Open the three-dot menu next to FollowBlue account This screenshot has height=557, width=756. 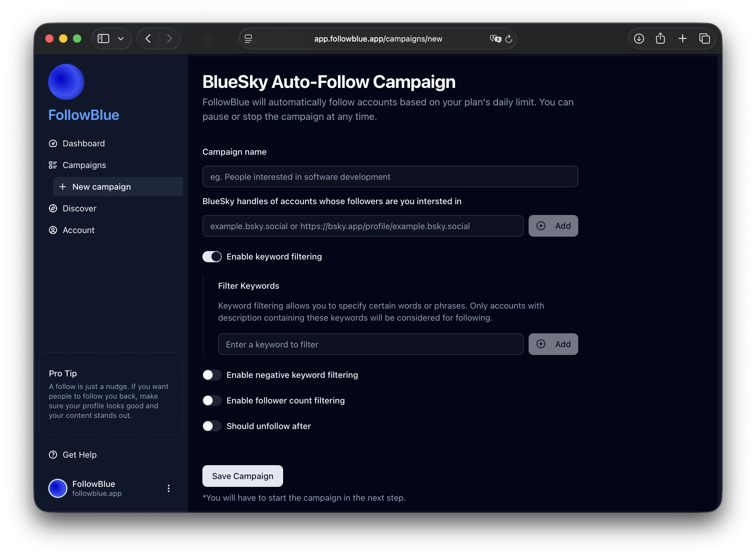point(168,488)
